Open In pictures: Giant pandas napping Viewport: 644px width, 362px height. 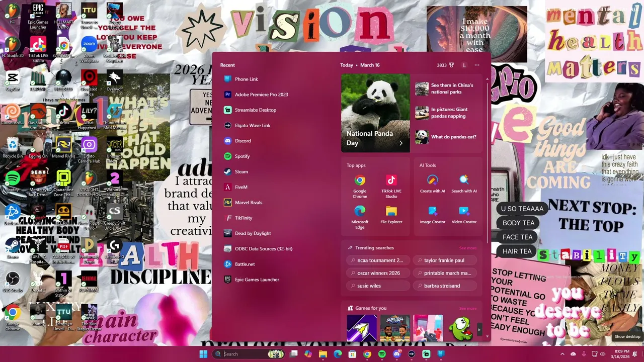[446, 113]
